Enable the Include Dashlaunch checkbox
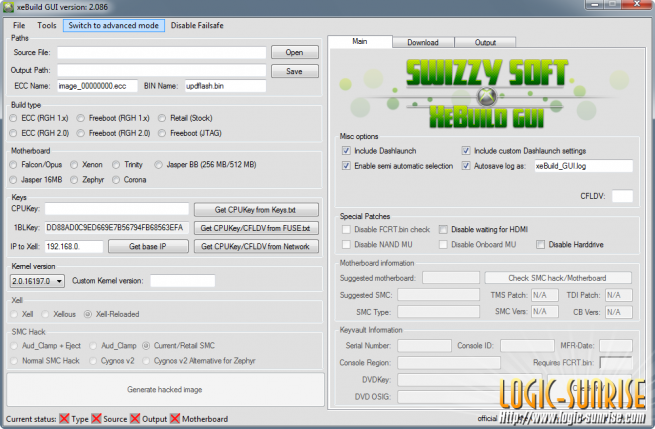655x429 pixels. point(346,151)
